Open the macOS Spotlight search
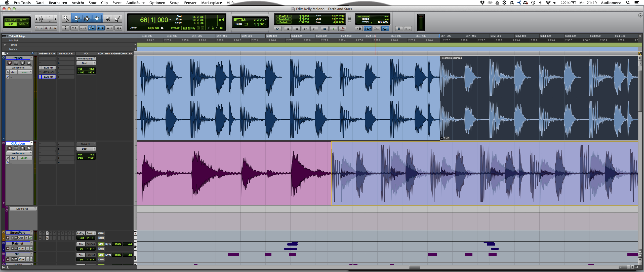 pyautogui.click(x=628, y=3)
